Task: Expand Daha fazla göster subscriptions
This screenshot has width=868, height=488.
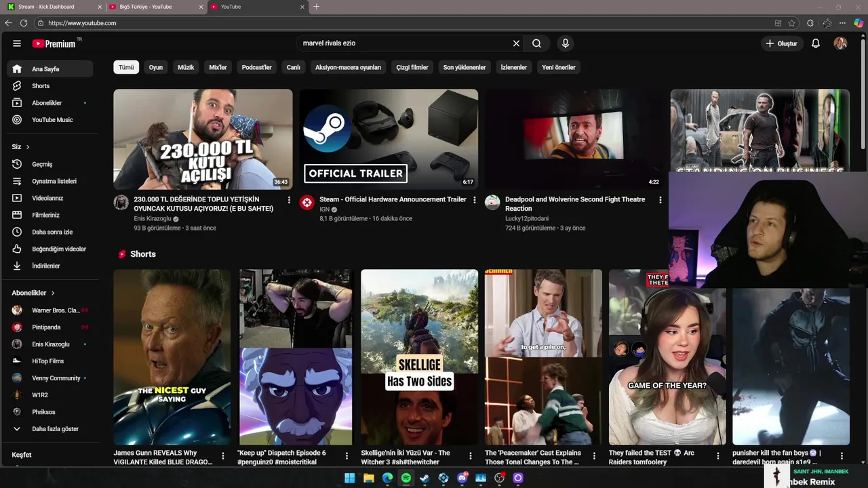Action: (x=50, y=429)
